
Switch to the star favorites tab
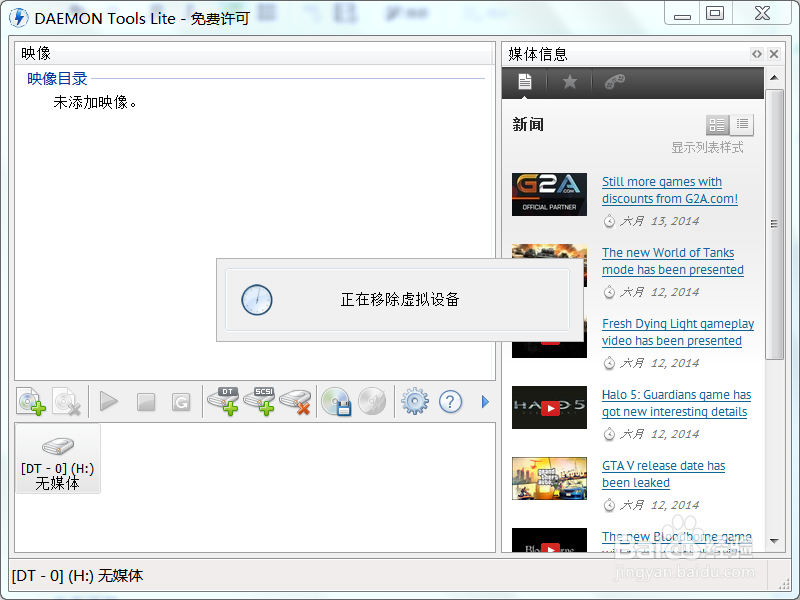[x=569, y=82]
